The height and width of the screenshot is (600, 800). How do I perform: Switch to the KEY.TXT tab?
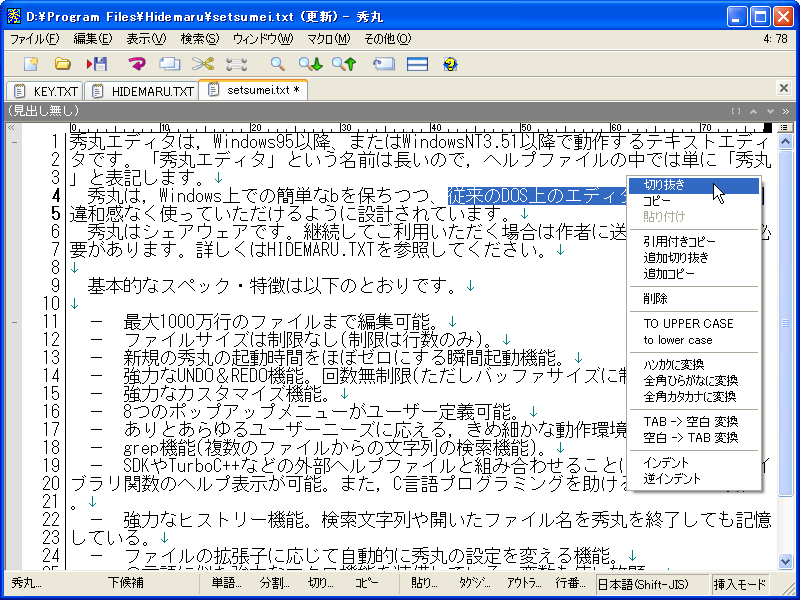[x=45, y=91]
